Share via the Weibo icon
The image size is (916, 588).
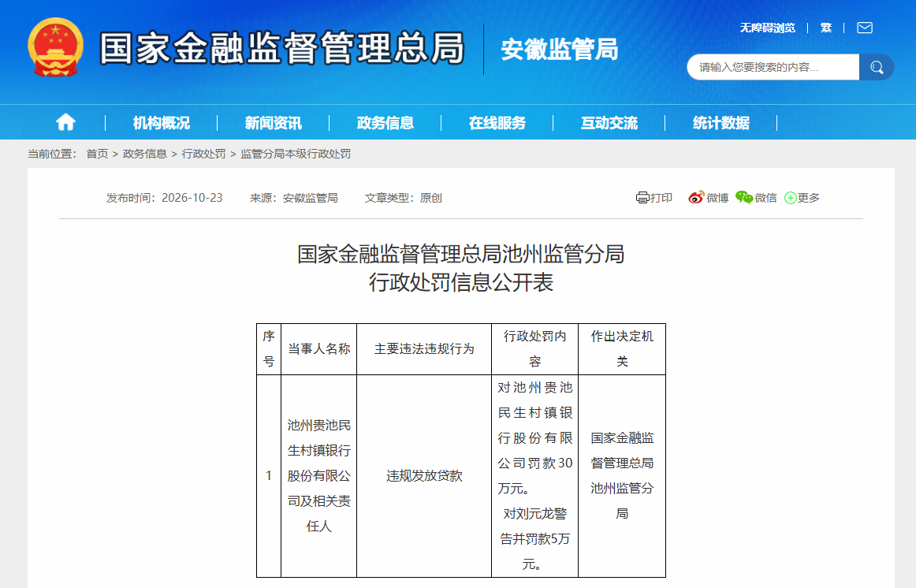click(x=696, y=198)
